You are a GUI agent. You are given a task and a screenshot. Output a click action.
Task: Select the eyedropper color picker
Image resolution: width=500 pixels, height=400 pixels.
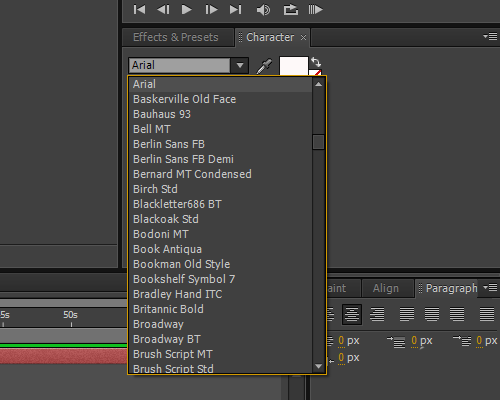264,66
